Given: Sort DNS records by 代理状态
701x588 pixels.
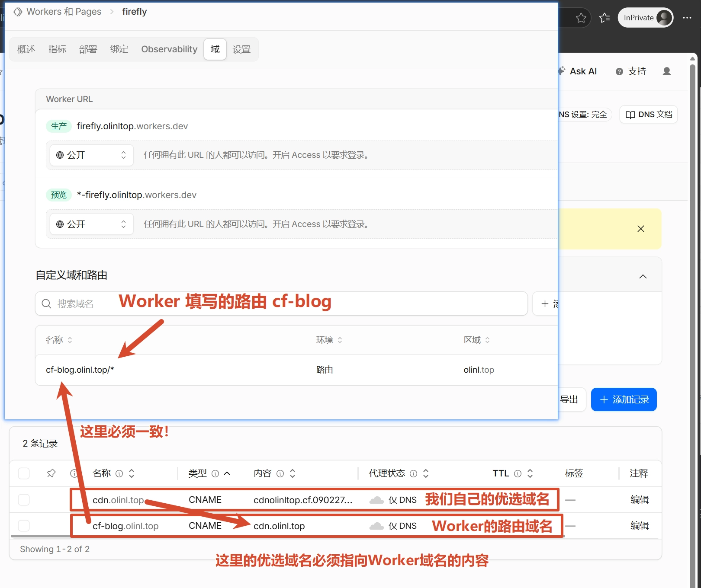Looking at the screenshot, I should click(426, 473).
